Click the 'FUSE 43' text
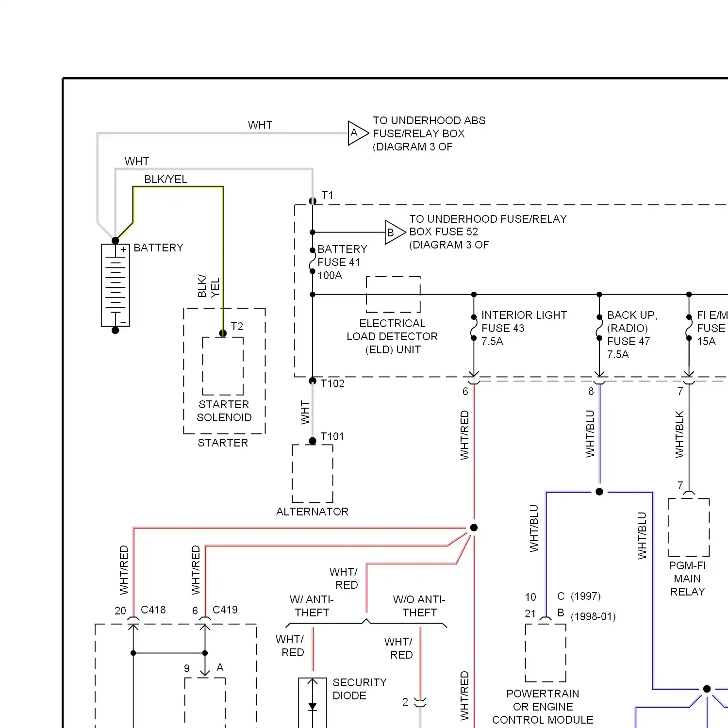This screenshot has width=728, height=728. click(x=503, y=328)
